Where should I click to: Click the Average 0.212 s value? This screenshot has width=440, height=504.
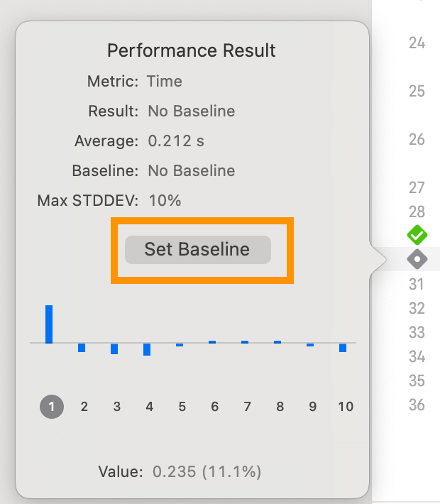tap(176, 141)
